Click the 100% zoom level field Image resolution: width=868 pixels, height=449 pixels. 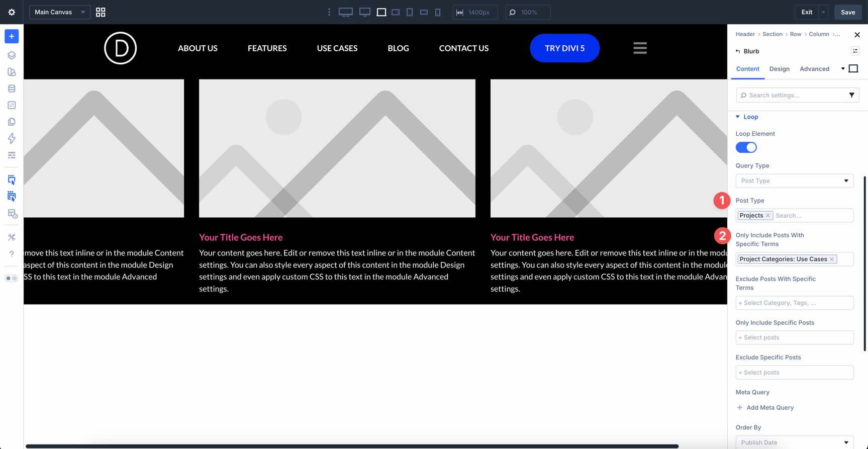[x=528, y=12]
